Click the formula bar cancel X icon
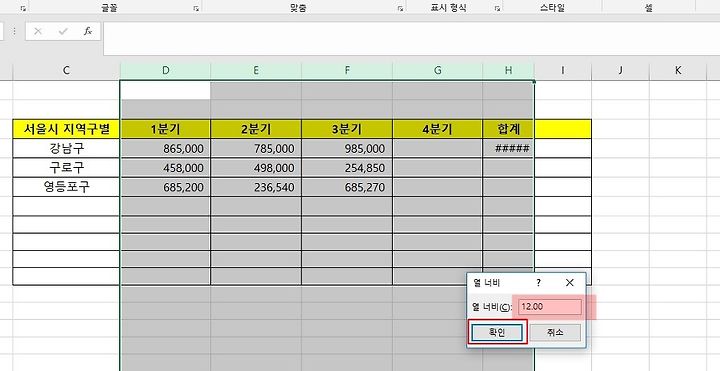Image resolution: width=720 pixels, height=371 pixels. point(38,31)
